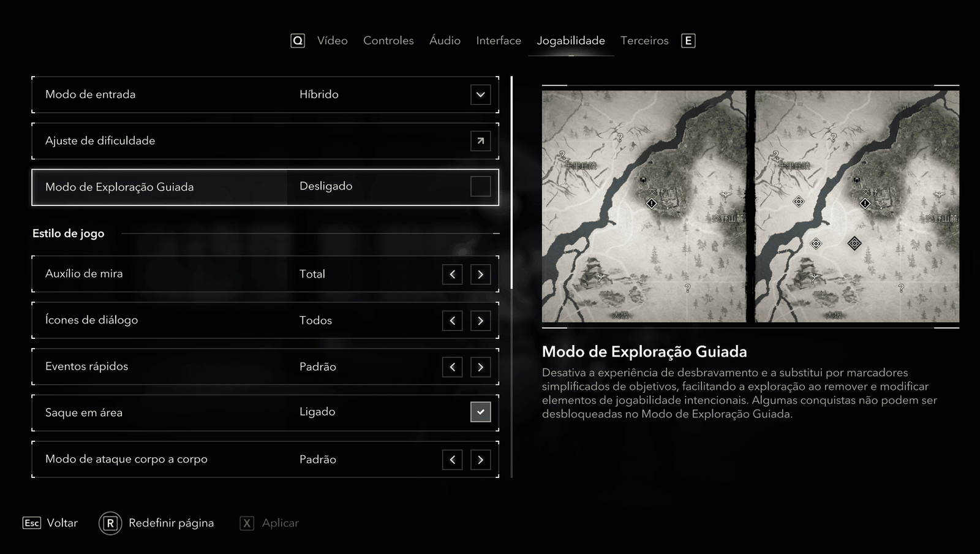Click the X Aplicar key icon

(x=247, y=523)
